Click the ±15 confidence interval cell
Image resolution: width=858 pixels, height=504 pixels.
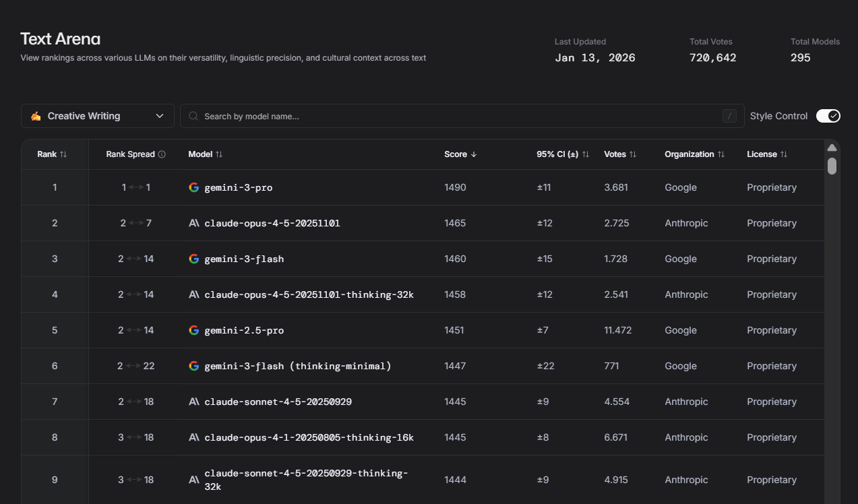tap(545, 259)
